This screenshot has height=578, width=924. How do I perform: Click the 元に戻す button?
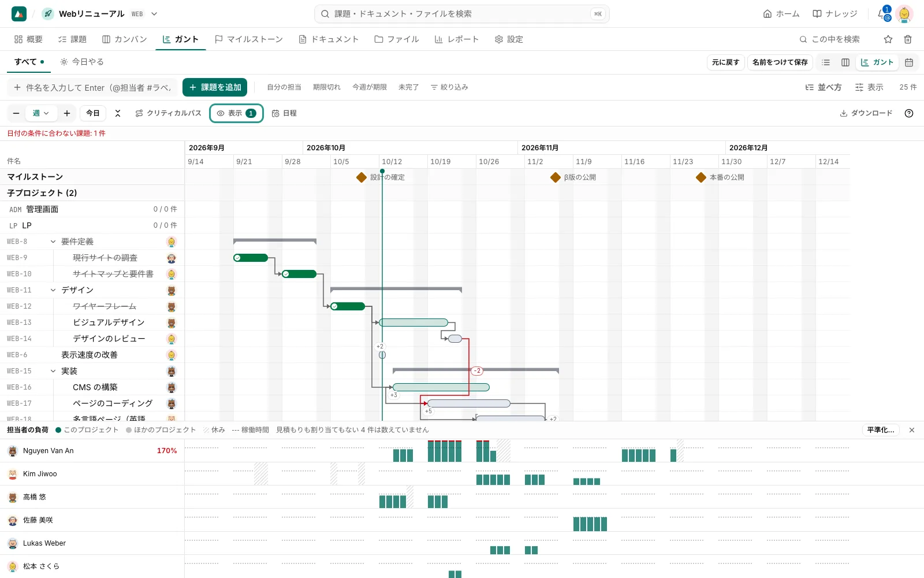click(x=725, y=62)
